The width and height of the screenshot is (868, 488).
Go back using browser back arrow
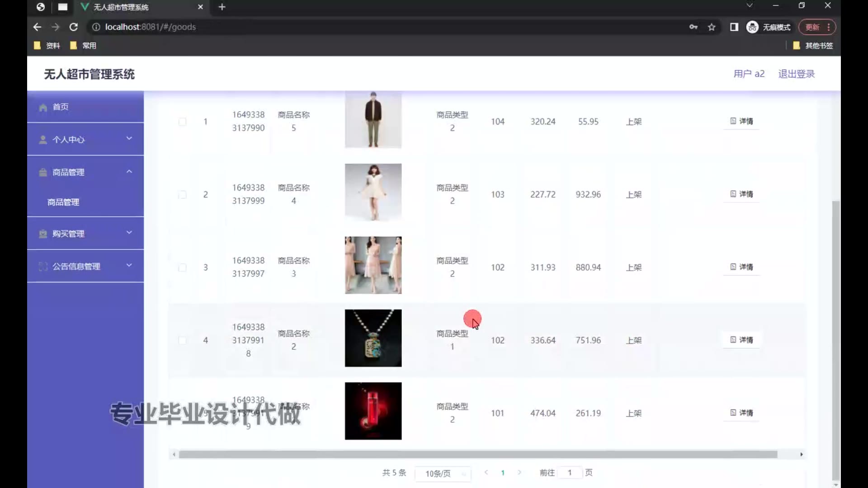pyautogui.click(x=37, y=27)
